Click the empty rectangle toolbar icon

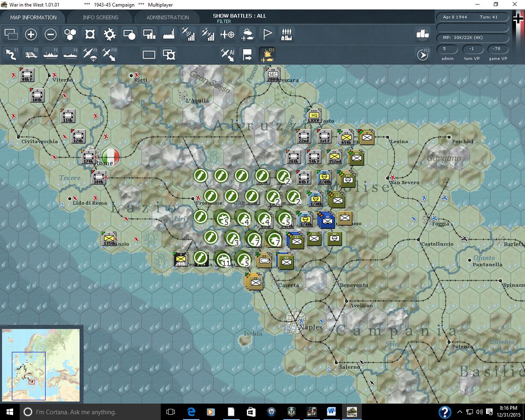tap(149, 55)
